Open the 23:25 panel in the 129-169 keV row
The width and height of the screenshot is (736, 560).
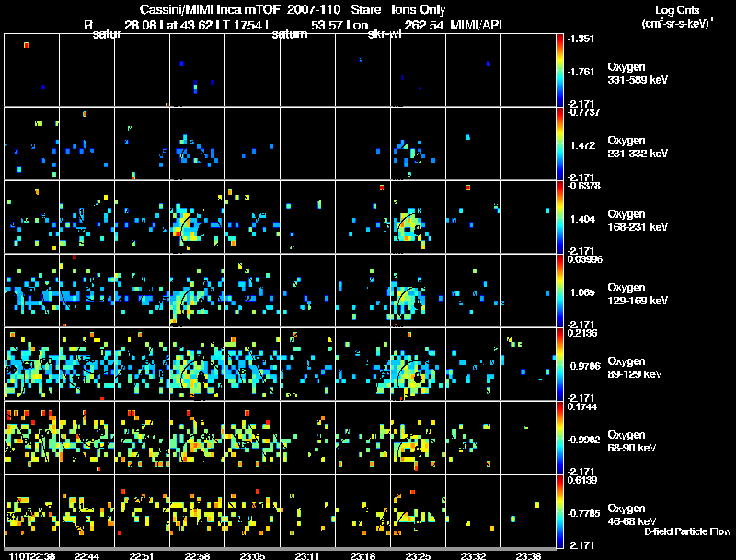point(418,291)
